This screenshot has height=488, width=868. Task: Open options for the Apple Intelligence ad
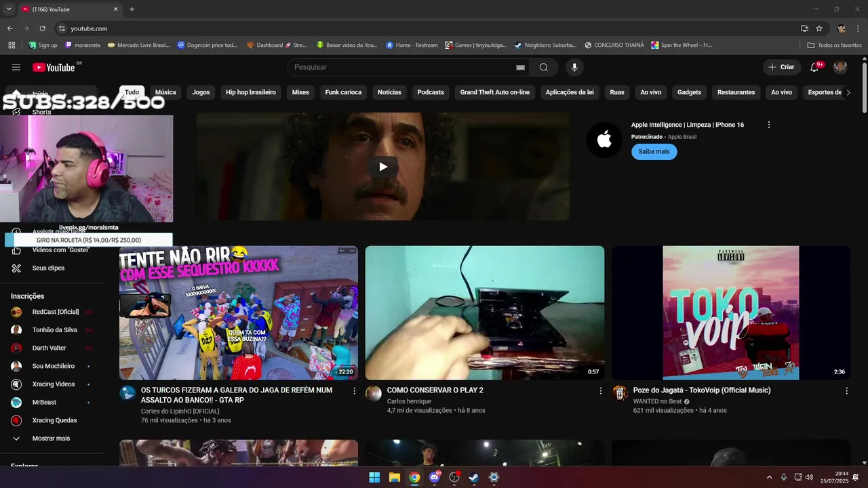769,125
